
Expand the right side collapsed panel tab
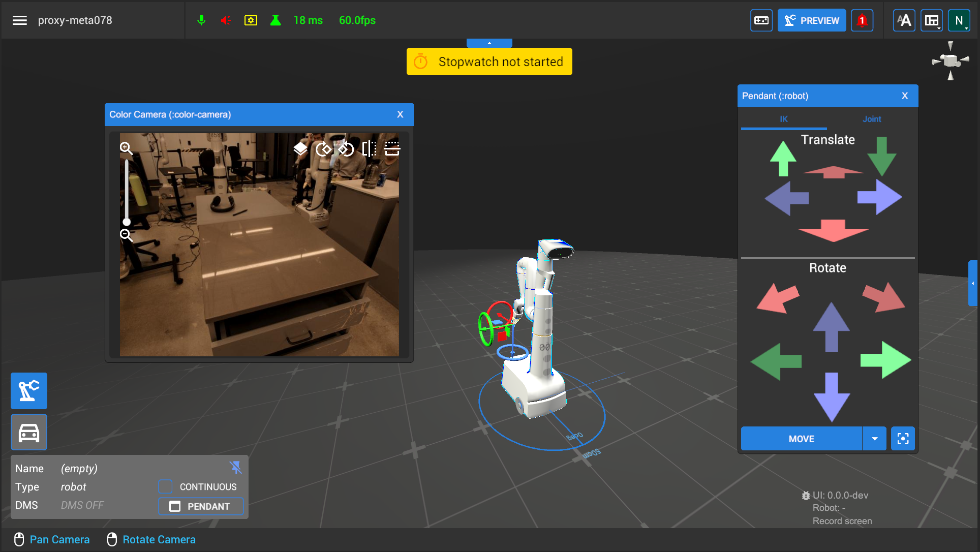pos(973,283)
